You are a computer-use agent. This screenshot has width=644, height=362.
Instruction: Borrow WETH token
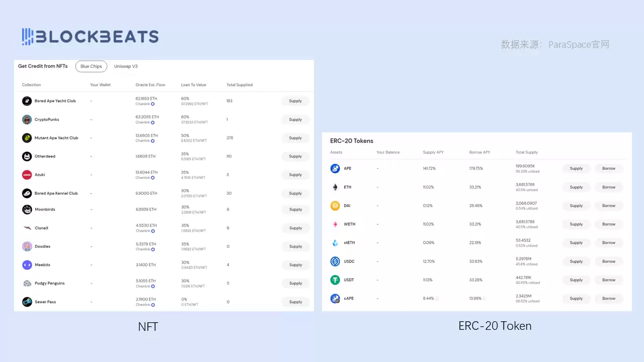pyautogui.click(x=609, y=224)
